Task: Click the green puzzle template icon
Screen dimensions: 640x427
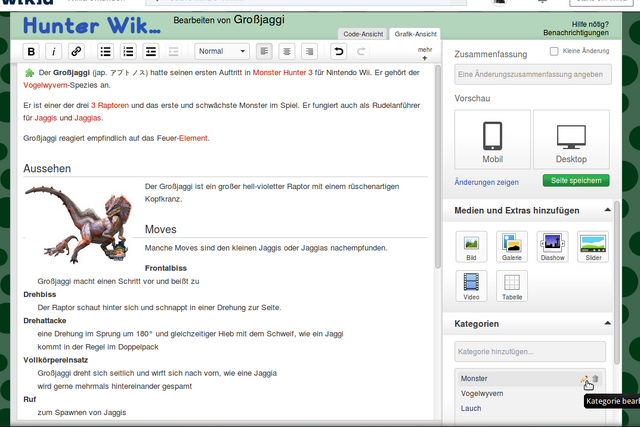Action: [x=29, y=73]
